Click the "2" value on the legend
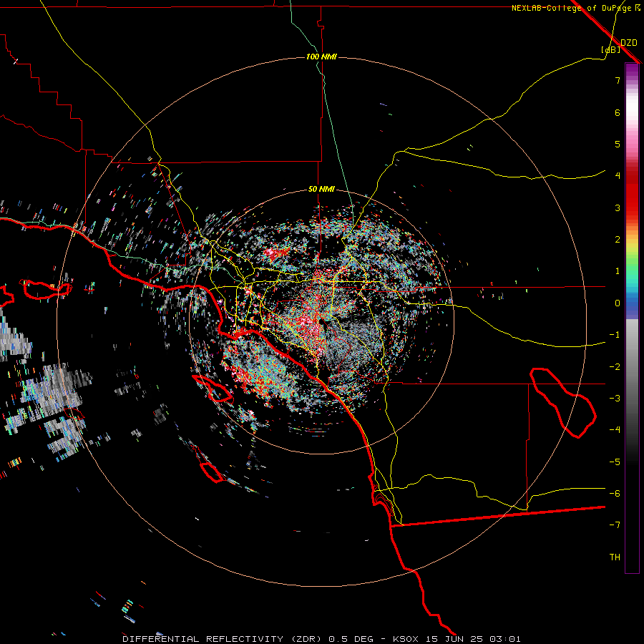This screenshot has width=644, height=644. [618, 240]
